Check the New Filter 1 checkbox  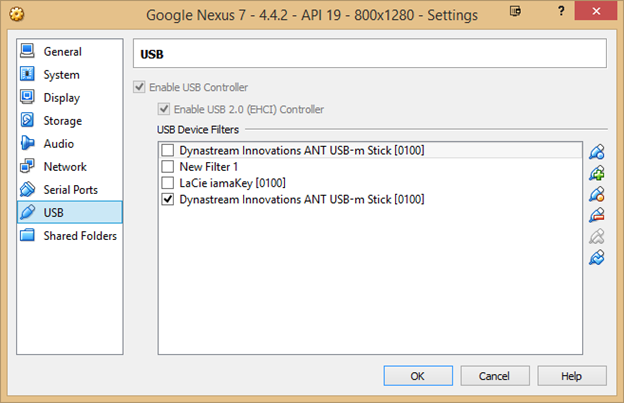point(168,166)
